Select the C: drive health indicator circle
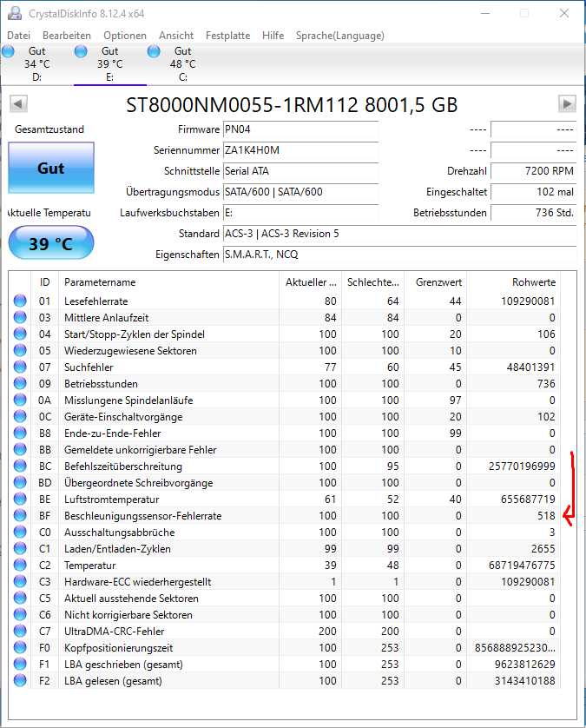Image resolution: width=586 pixels, height=728 pixels. (154, 52)
